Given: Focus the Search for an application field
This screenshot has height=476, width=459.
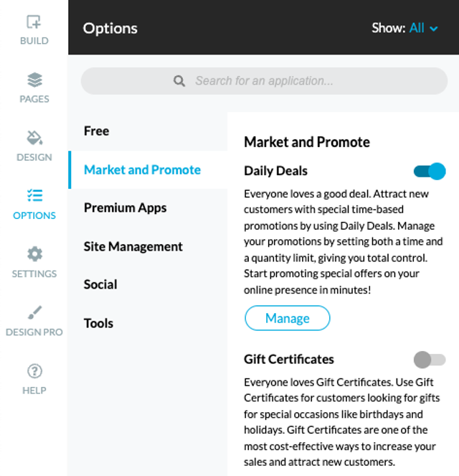Looking at the screenshot, I should point(264,81).
